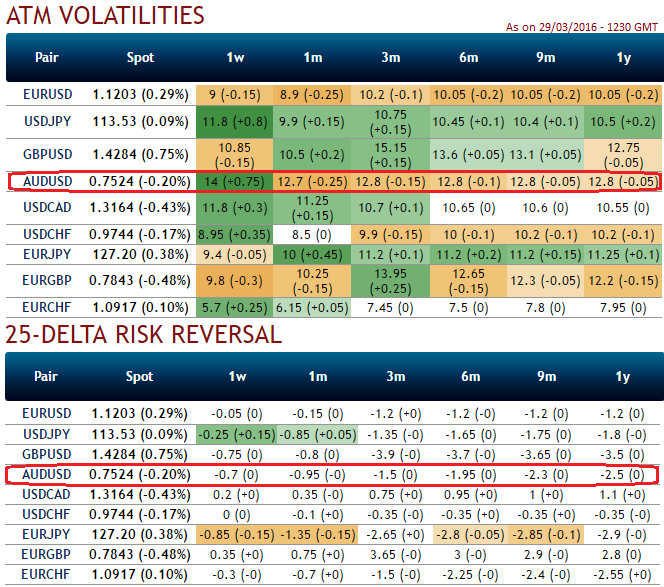Select EURCHF row in Risk Reversal table
Screen dimensions: 664x587
(333, 575)
